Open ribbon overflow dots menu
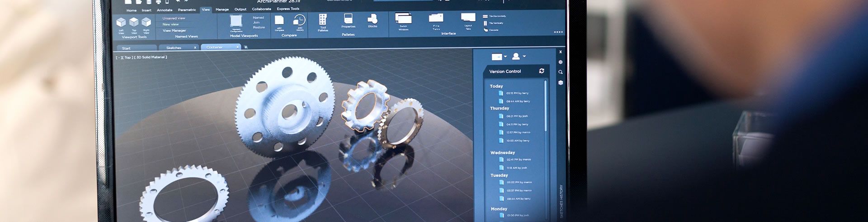This screenshot has width=868, height=222. pyautogui.click(x=558, y=32)
